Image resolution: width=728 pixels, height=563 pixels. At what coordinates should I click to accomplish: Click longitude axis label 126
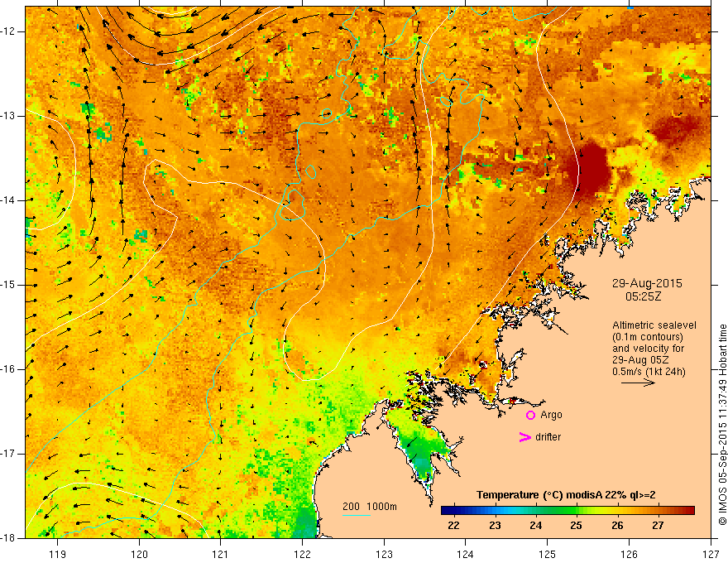pyautogui.click(x=629, y=554)
